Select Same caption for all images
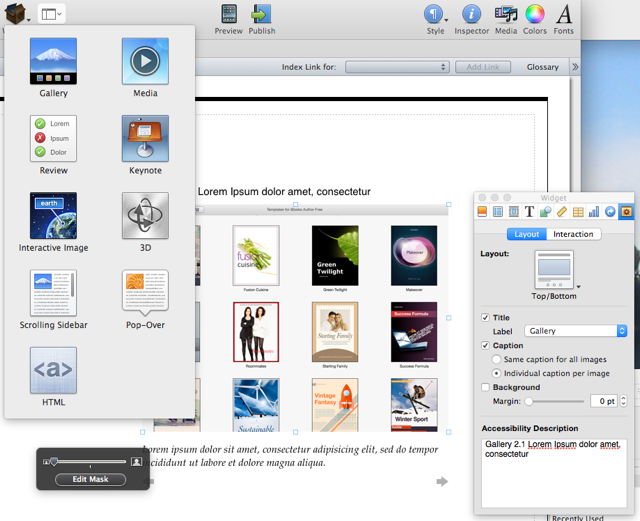Image resolution: width=640 pixels, height=521 pixels. coord(497,359)
